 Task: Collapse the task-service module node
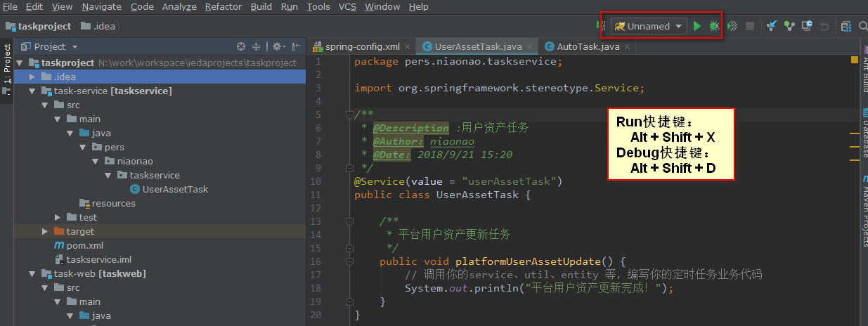click(32, 91)
